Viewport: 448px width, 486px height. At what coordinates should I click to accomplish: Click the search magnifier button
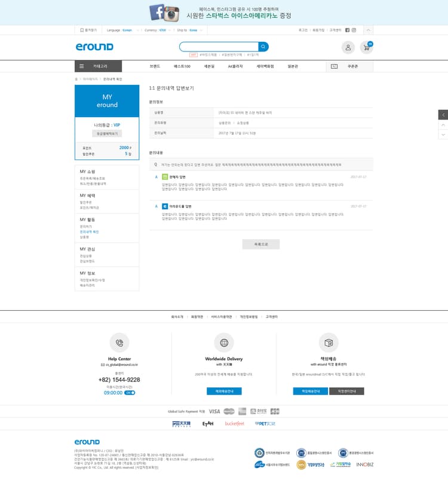point(263,47)
